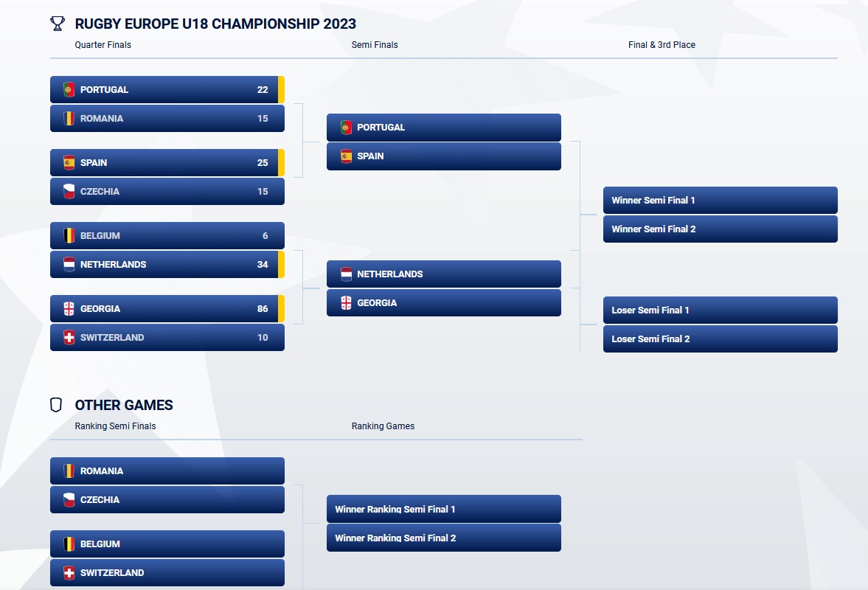This screenshot has width=868, height=590.
Task: Click Portugal's flag in the quarter finals
Action: click(69, 89)
